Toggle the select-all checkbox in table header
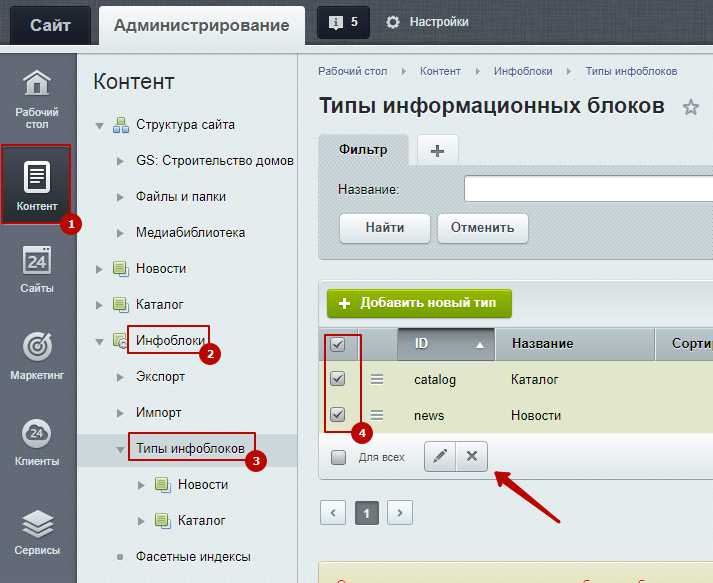This screenshot has height=583, width=713. (337, 344)
